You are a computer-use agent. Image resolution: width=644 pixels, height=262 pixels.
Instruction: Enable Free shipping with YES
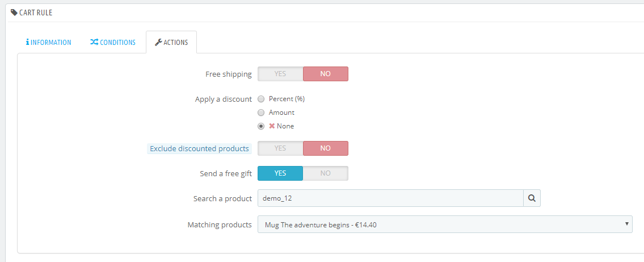(x=280, y=74)
